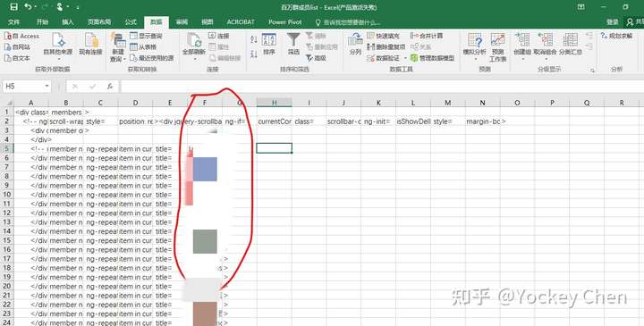The height and width of the screenshot is (326, 644).
Task: Open Data Validation dropdown arrow
Action: [x=405, y=59]
